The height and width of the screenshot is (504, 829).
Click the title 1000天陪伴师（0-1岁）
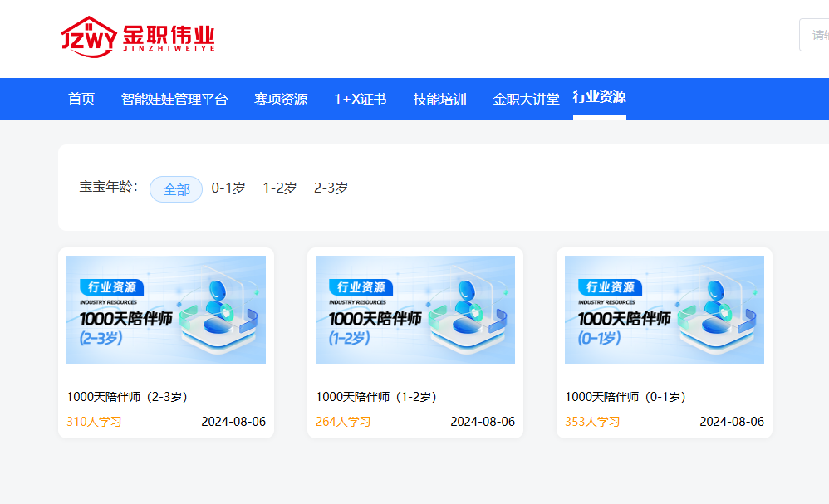tap(625, 397)
